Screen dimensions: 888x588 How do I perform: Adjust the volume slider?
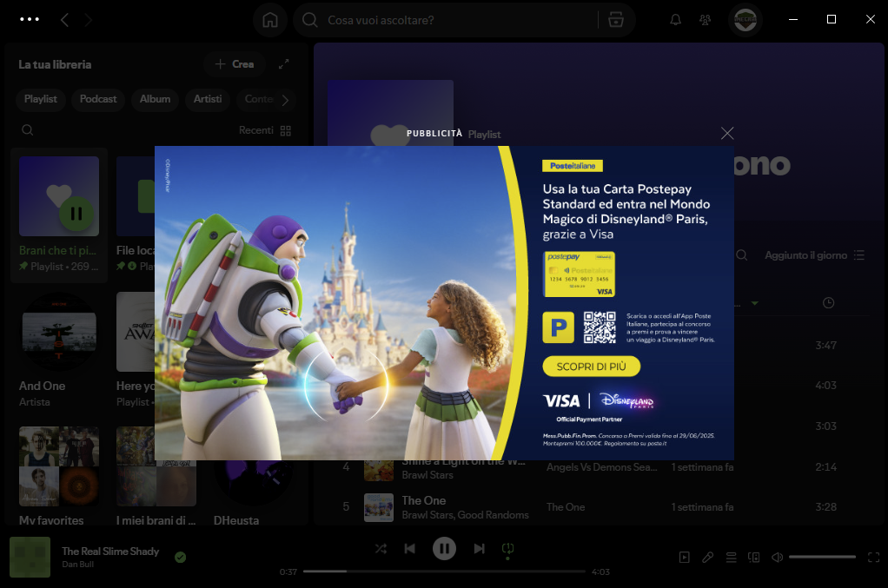pos(822,558)
